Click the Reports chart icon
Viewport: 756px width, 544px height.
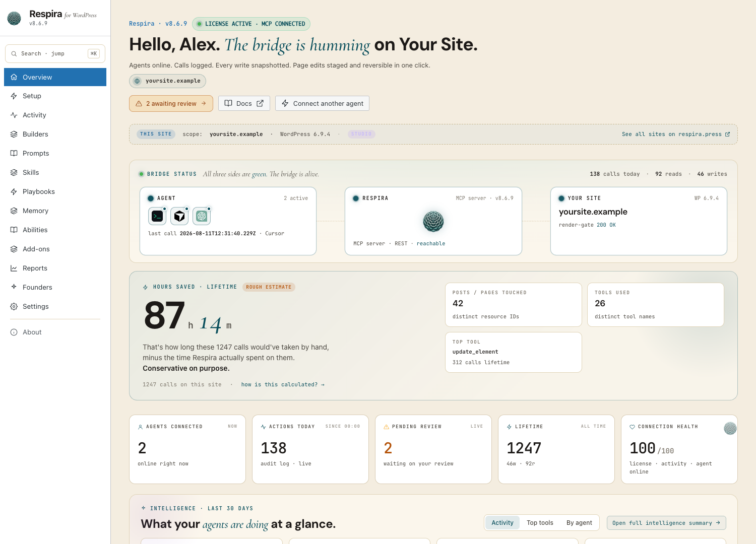tap(14, 268)
